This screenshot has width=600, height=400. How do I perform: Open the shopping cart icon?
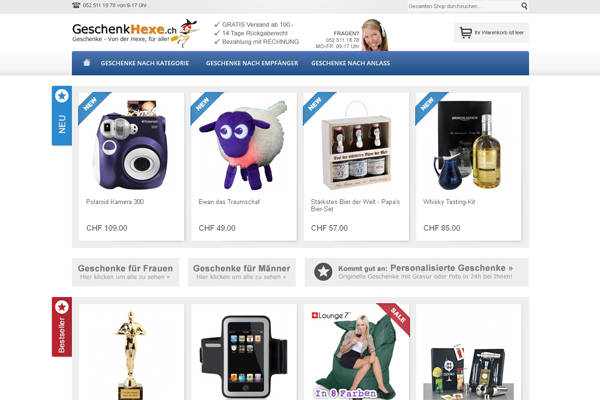tap(465, 33)
